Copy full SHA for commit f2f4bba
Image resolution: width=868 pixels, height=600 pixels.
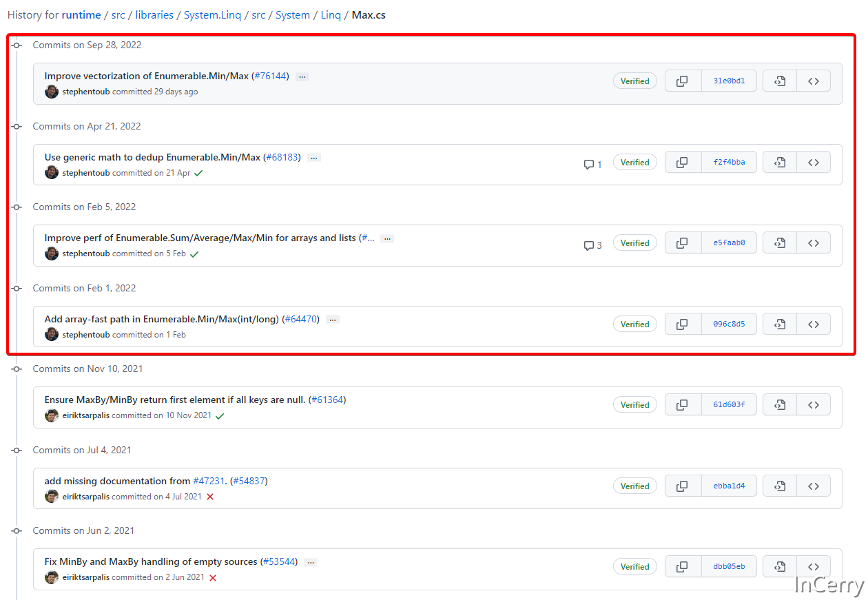[682, 163]
